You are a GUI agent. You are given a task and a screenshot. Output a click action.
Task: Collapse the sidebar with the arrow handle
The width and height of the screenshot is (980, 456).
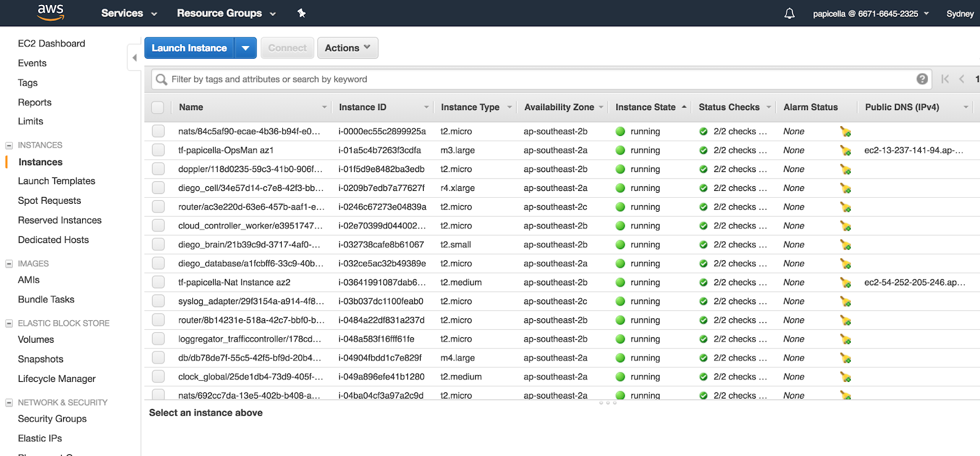point(134,58)
